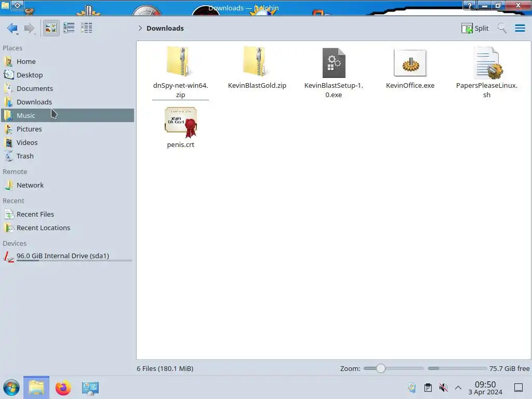This screenshot has height=399, width=532.
Task: Click the Dolphin file manager taskbar icon
Action: click(36, 388)
